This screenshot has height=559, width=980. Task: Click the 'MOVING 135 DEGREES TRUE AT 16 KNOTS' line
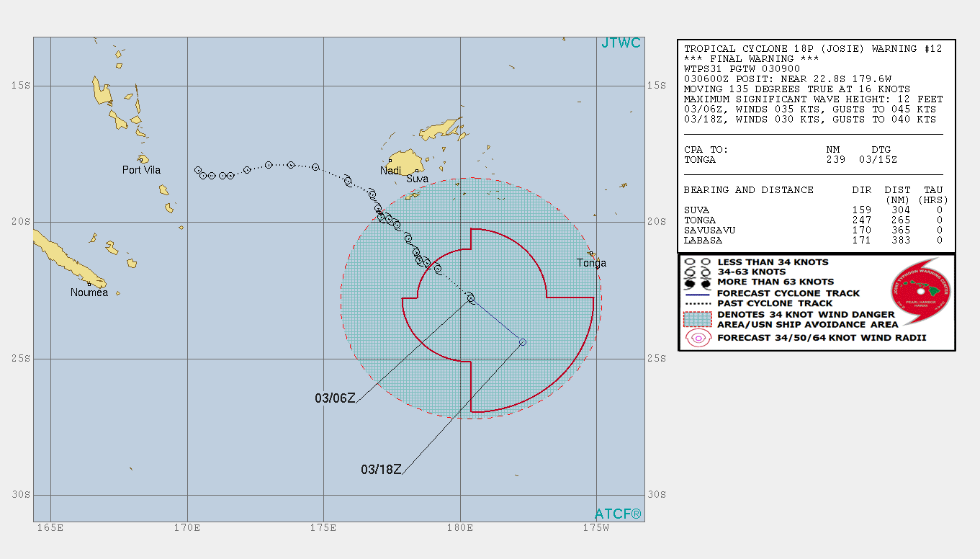797,89
